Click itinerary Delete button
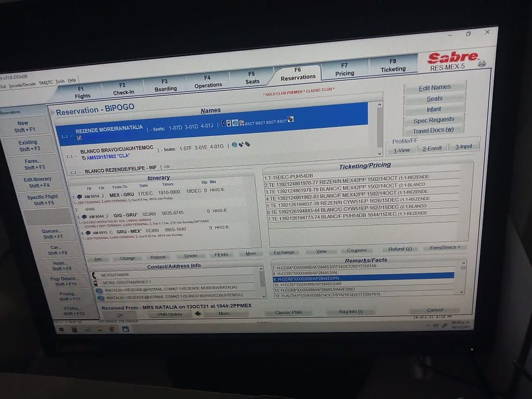532x399 pixels. coord(191,256)
